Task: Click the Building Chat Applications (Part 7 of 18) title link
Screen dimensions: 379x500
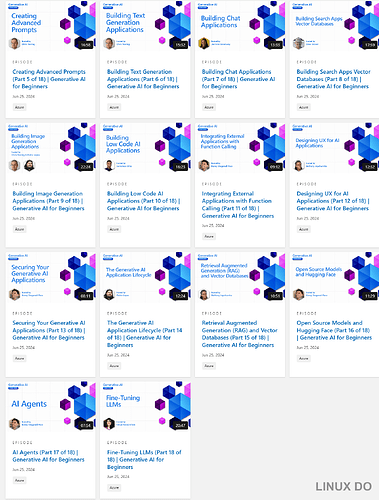Action: point(238,79)
